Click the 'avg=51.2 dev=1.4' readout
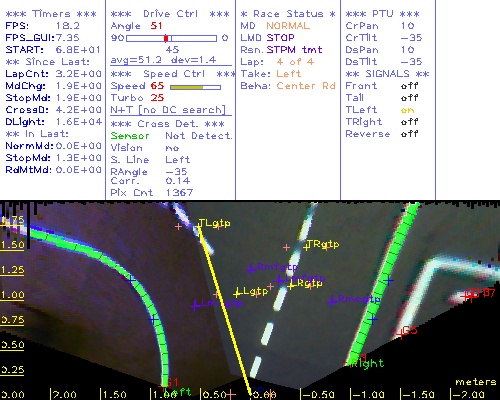Viewport: 500px width, 400px height. [x=163, y=60]
